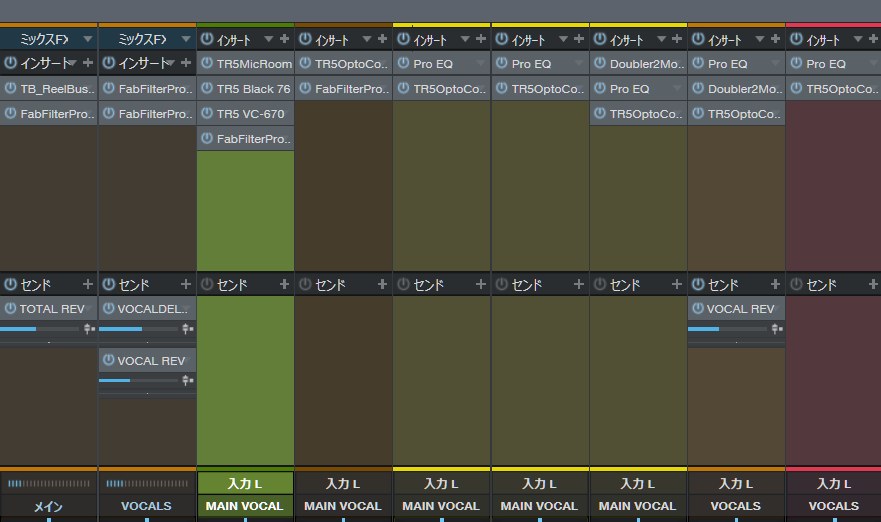The width and height of the screenshot is (881, 522).
Task: Bypass the TR5 VC-670 plugin
Action: point(207,113)
